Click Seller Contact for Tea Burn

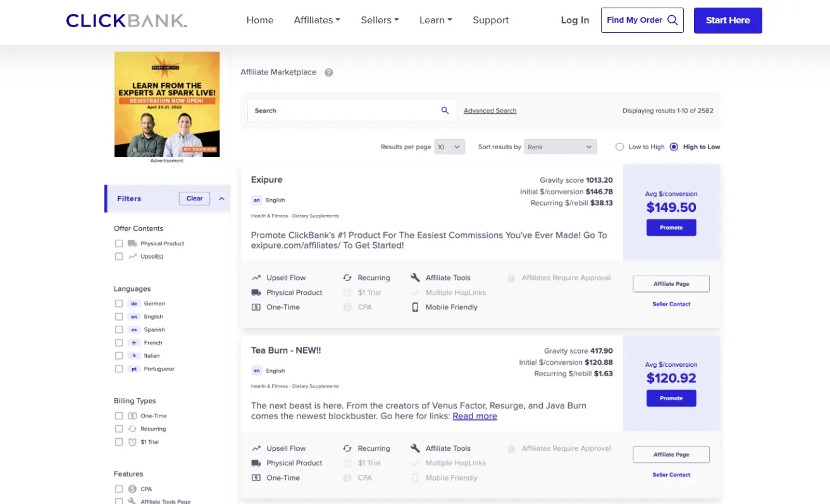pyautogui.click(x=671, y=475)
